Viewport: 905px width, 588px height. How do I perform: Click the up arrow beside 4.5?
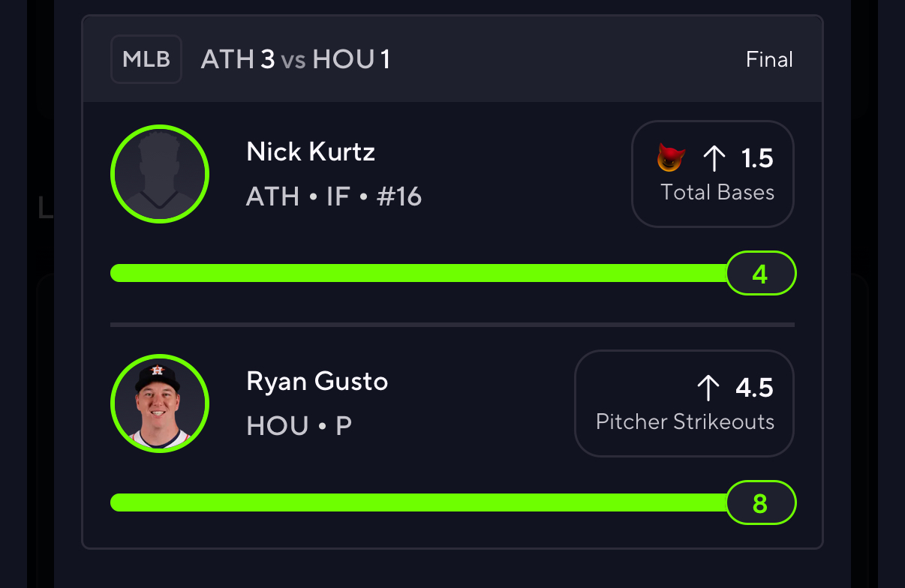[708, 388]
